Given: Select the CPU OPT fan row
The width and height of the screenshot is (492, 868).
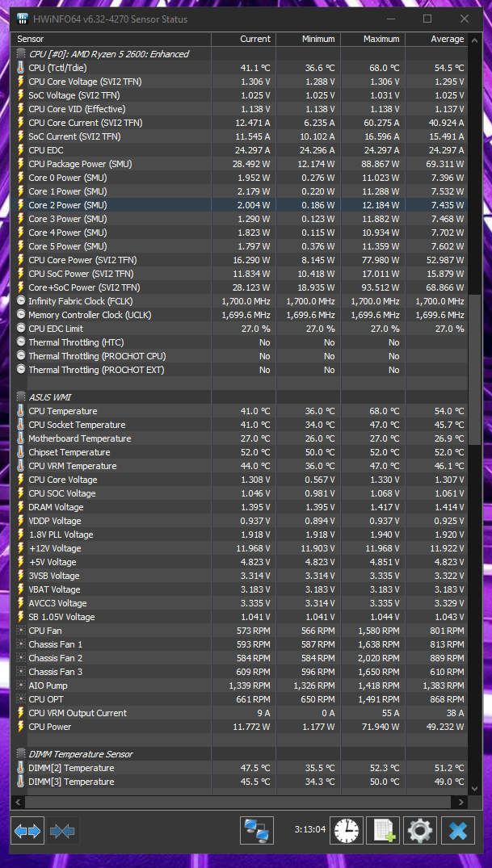Looking at the screenshot, I should click(x=239, y=699).
